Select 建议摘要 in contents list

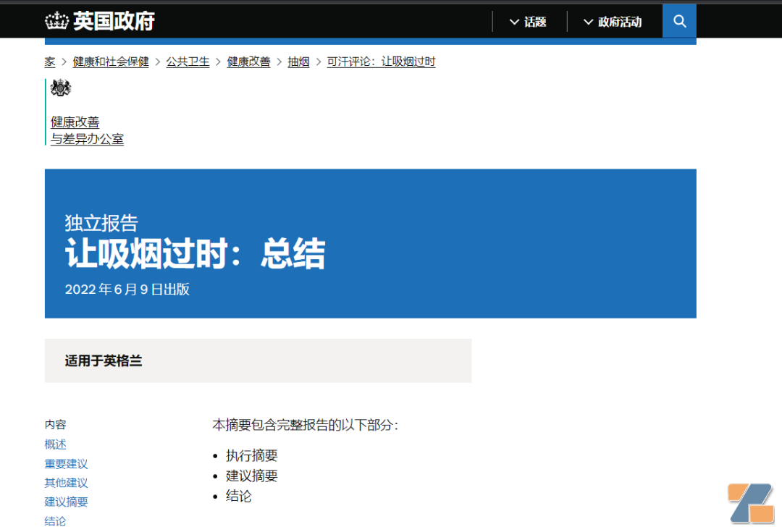tap(66, 502)
